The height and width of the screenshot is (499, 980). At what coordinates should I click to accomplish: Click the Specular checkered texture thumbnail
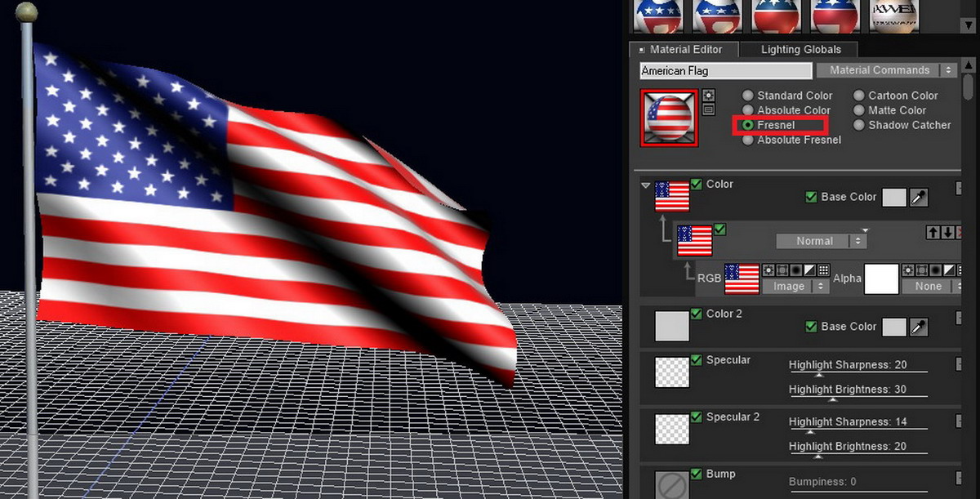[x=672, y=372]
